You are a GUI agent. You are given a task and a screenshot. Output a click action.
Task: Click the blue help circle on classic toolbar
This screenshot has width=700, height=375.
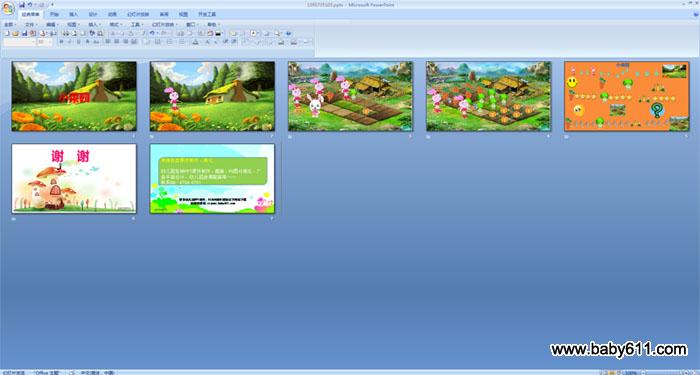[288, 33]
